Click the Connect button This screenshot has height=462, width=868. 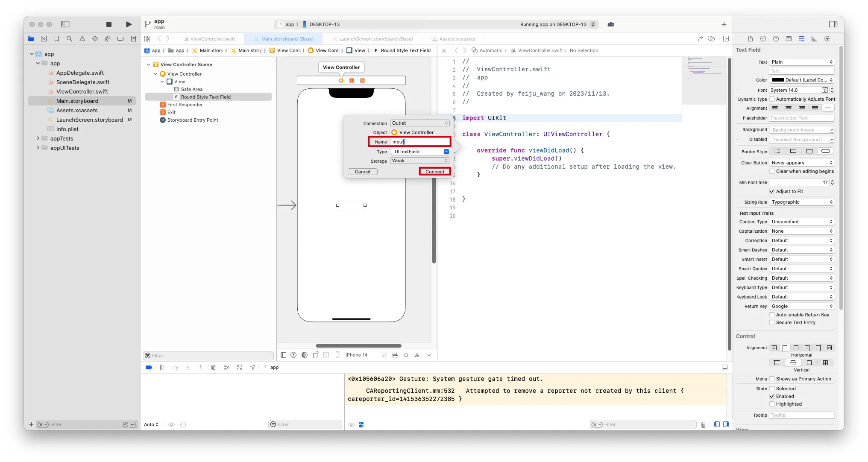click(x=435, y=172)
